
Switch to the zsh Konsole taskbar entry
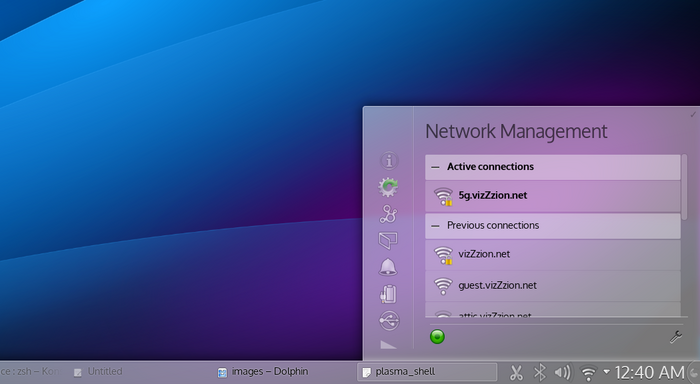pyautogui.click(x=29, y=371)
